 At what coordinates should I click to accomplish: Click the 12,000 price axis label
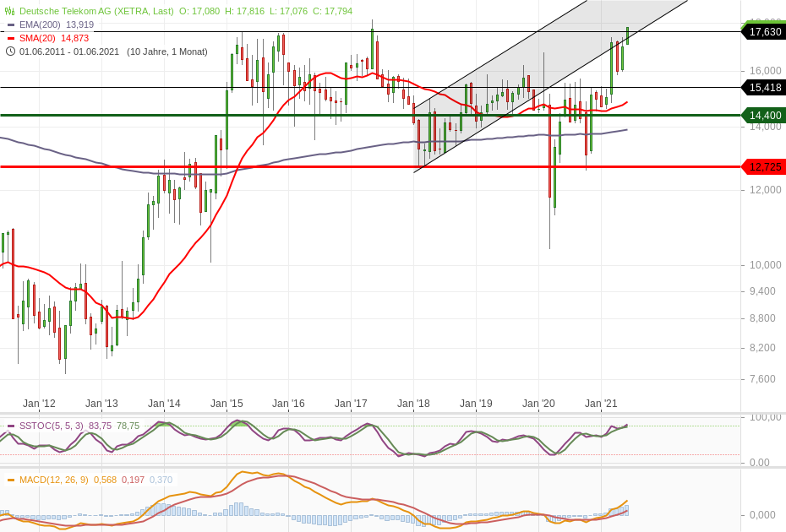(x=765, y=190)
